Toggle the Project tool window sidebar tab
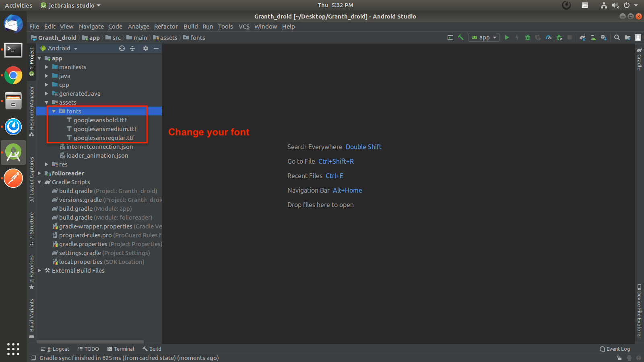 pyautogui.click(x=32, y=61)
